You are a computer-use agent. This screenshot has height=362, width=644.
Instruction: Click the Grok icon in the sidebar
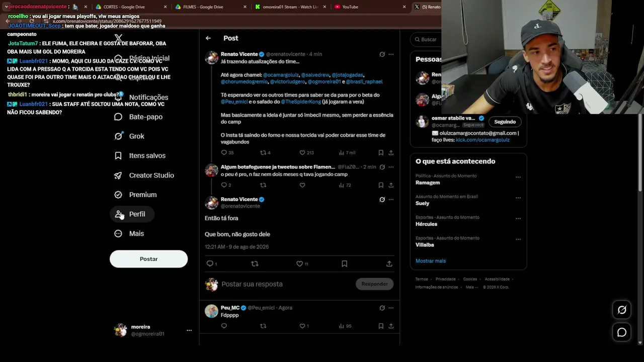coord(118,136)
